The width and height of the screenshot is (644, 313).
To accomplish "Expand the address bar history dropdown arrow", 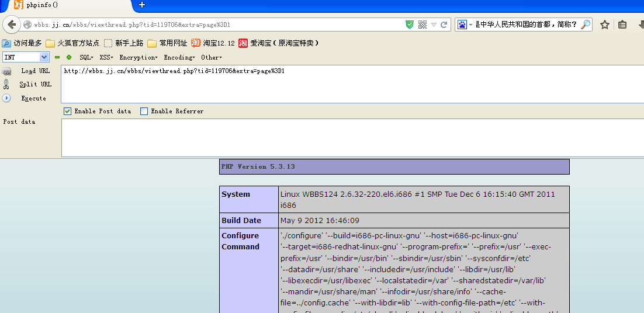I will [434, 25].
